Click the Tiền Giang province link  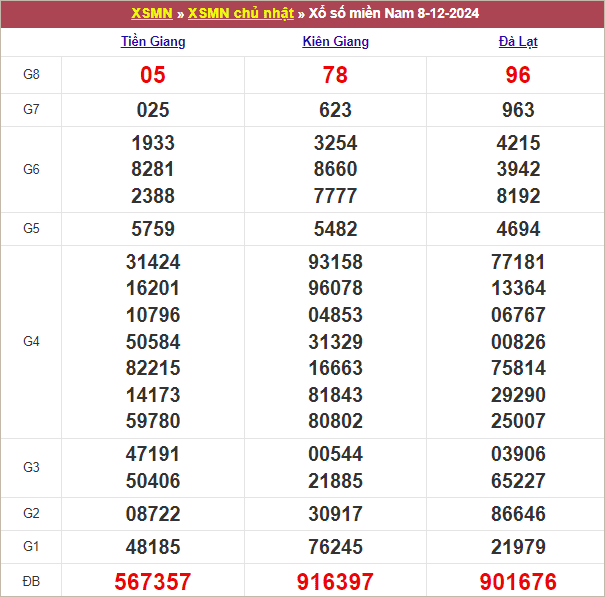pyautogui.click(x=153, y=42)
